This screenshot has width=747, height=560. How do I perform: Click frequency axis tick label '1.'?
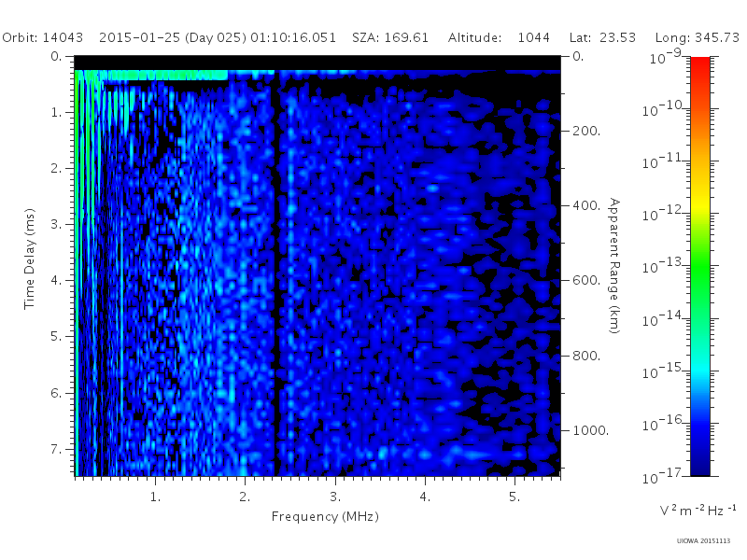155,497
